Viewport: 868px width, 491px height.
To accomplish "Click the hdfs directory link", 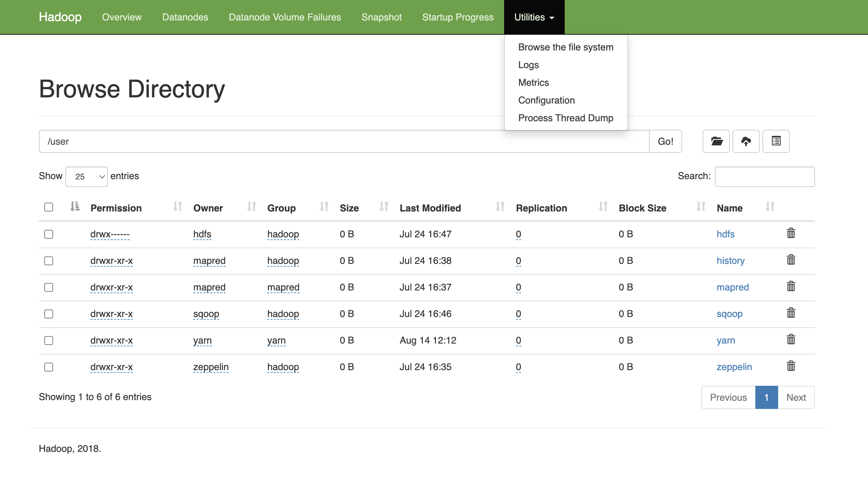I will (x=725, y=234).
